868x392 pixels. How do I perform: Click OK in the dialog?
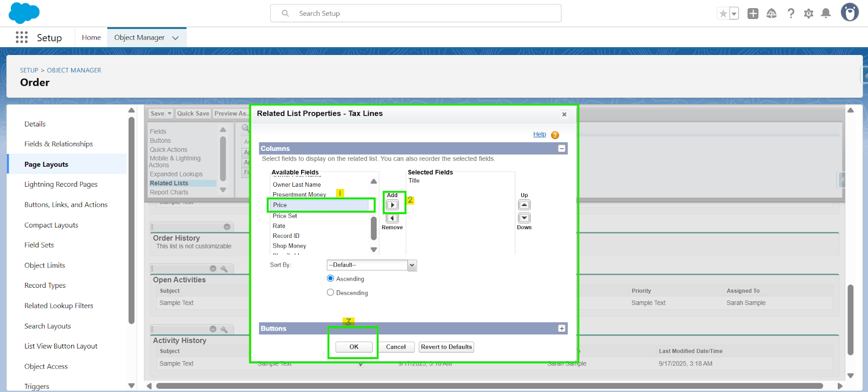pos(354,347)
